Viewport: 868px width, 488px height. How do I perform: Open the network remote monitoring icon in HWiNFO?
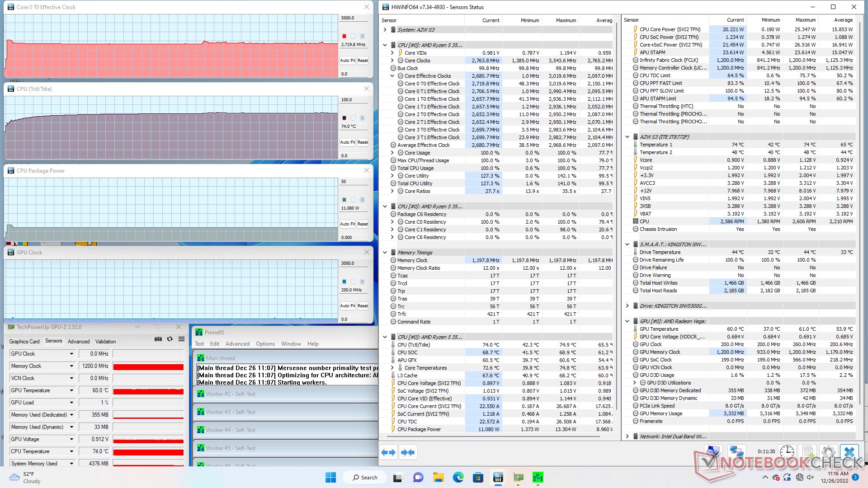pos(737,452)
